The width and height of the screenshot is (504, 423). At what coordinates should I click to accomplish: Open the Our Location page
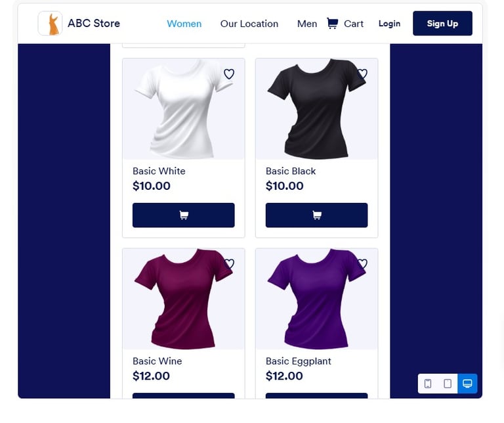point(249,24)
